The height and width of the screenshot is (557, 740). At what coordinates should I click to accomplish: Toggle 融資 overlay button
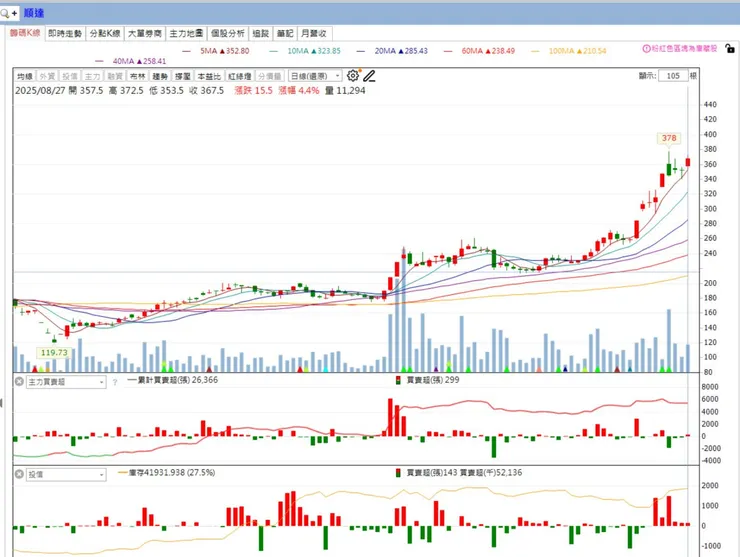[x=115, y=76]
